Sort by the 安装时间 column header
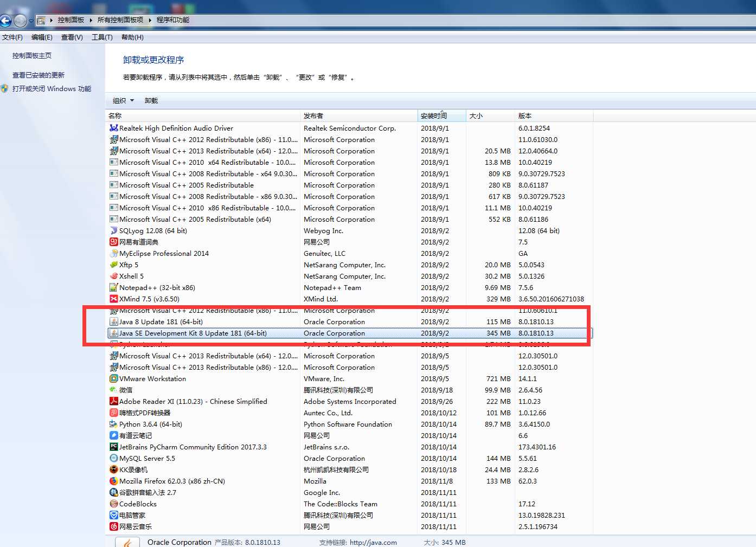This screenshot has height=547, width=756. [442, 116]
